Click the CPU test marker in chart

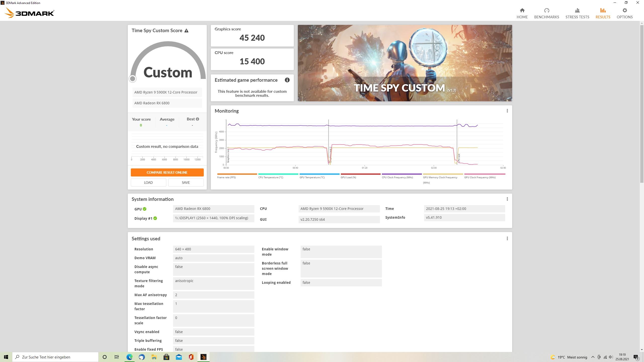click(459, 158)
